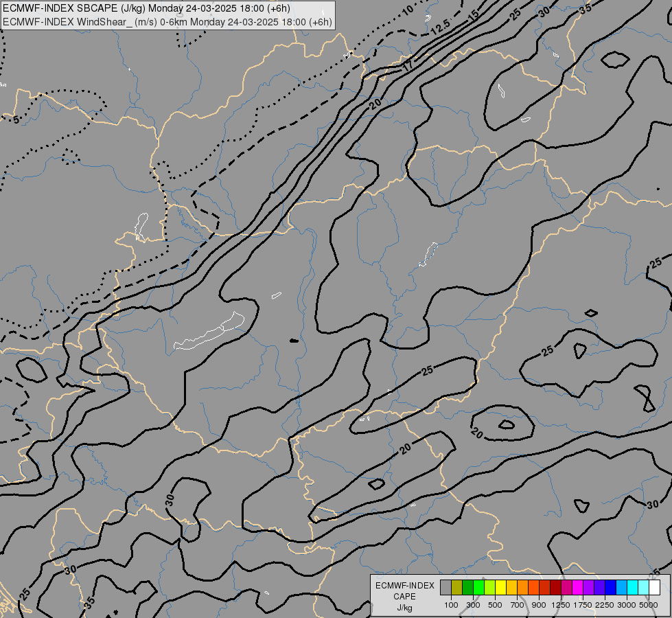Click the 5000 legend value
The width and height of the screenshot is (672, 618).
pos(649,605)
